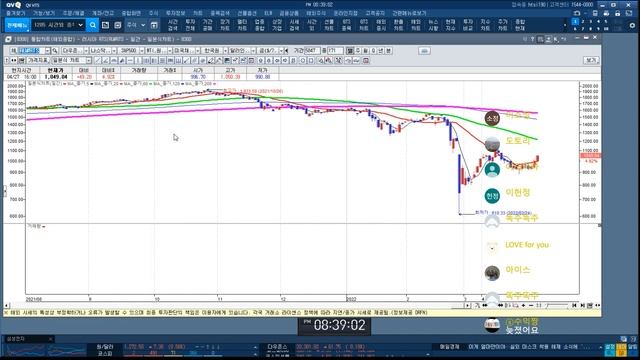The width and height of the screenshot is (640, 360).
Task: Open the 일봉식 차트 chart-type dropdown
Action: pyautogui.click(x=89, y=60)
